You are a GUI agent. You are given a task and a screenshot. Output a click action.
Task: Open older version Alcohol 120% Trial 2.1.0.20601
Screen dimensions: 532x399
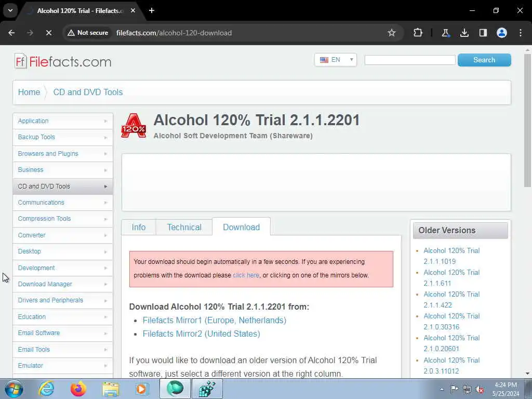pos(451,343)
